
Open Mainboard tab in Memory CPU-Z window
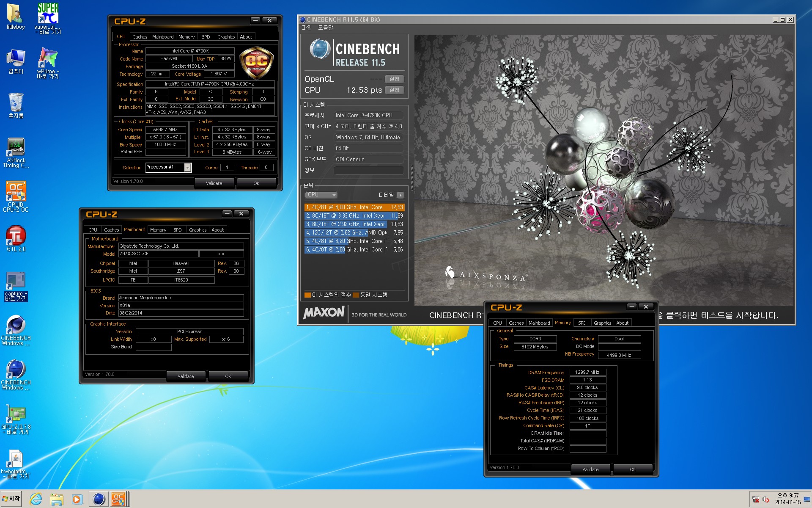tap(539, 323)
